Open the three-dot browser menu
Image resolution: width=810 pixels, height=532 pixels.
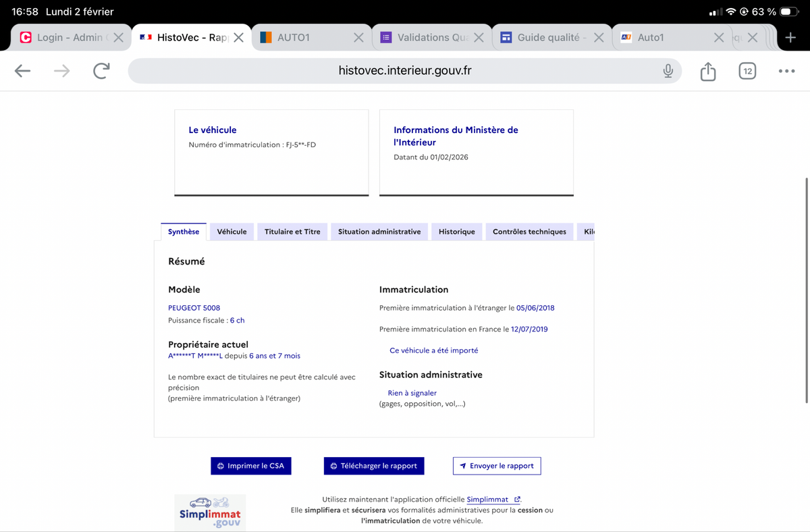tap(786, 71)
